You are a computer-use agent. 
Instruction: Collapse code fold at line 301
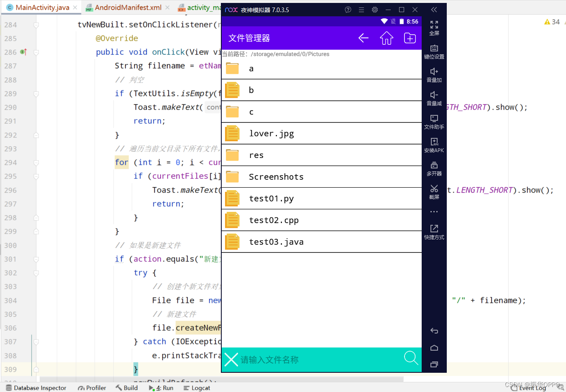[36, 260]
